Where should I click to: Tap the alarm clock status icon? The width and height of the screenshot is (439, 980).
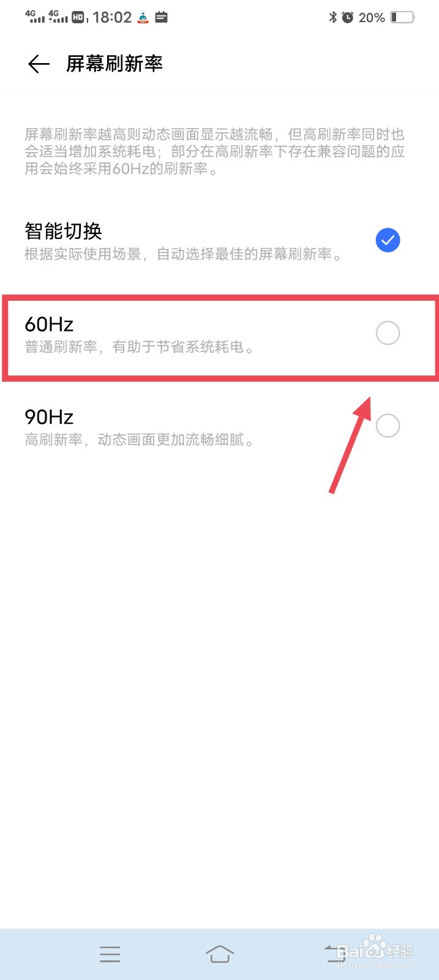pyautogui.click(x=347, y=17)
